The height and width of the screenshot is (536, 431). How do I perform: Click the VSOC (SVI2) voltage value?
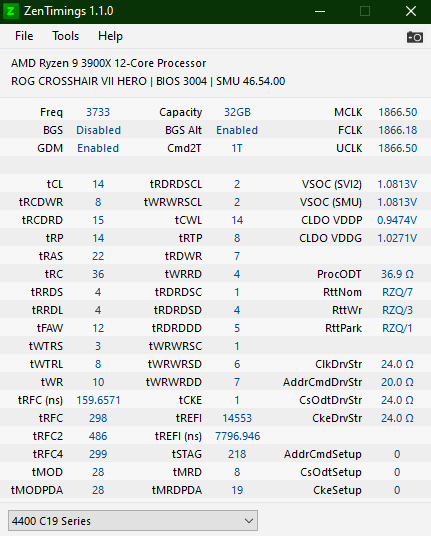(x=397, y=184)
